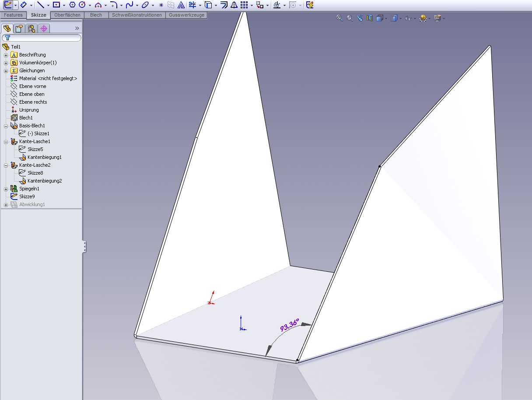Viewport: 532px width, 400px height.
Task: Click the Rapid Sketch icon at toolbar end
Action: pos(310,5)
